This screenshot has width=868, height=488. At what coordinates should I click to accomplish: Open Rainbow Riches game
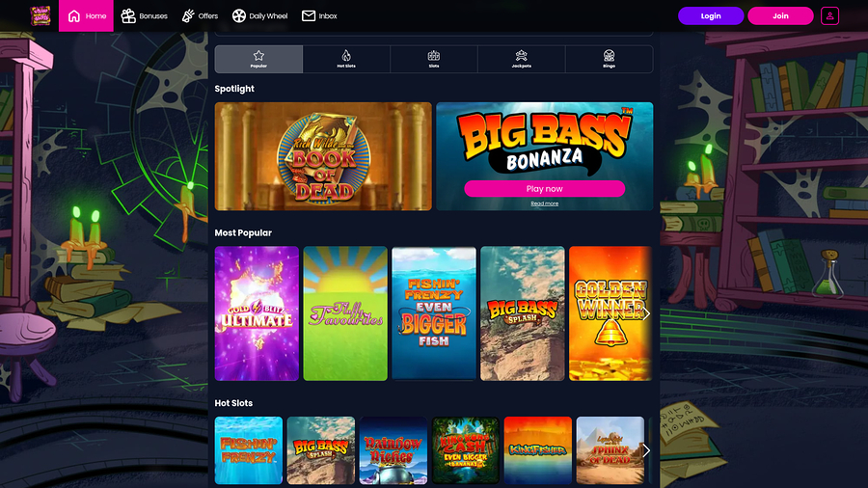(393, 450)
